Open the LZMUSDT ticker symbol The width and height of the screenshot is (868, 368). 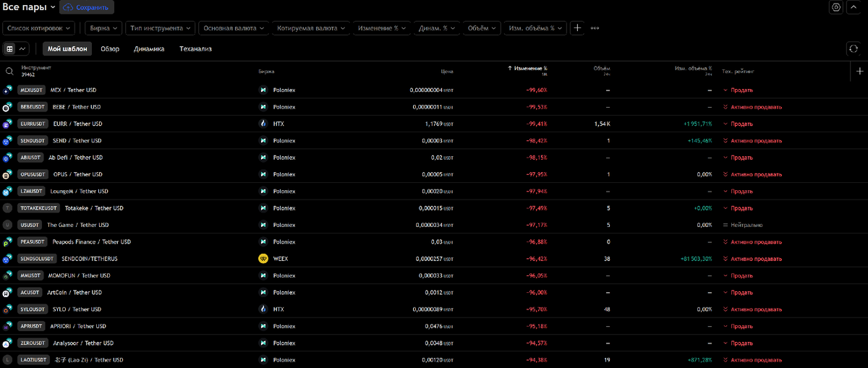[x=32, y=191]
